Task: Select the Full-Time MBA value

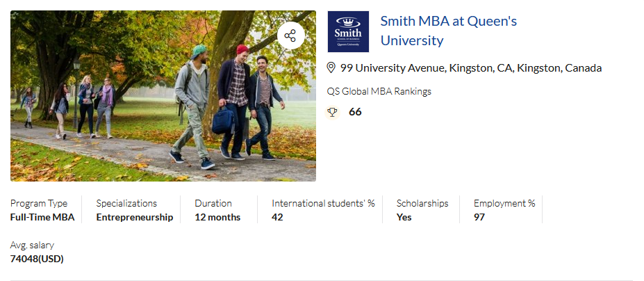Action: coord(42,217)
